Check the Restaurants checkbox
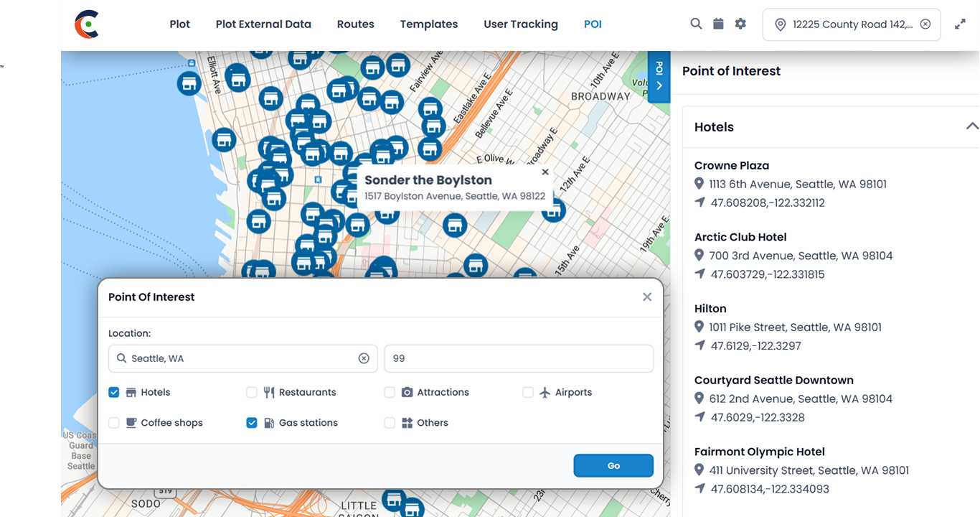The height and width of the screenshot is (517, 980). [x=252, y=393]
